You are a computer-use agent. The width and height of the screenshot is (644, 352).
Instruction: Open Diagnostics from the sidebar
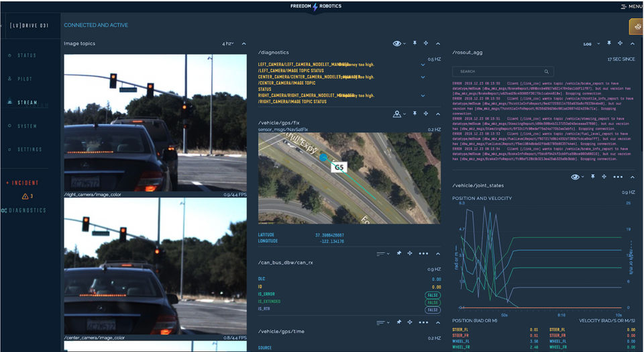(x=27, y=210)
